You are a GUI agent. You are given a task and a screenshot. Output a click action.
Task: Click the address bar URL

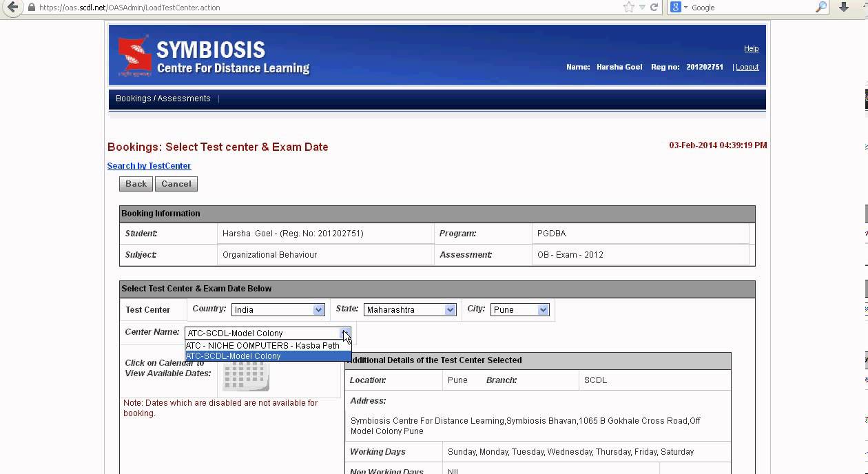[x=130, y=8]
